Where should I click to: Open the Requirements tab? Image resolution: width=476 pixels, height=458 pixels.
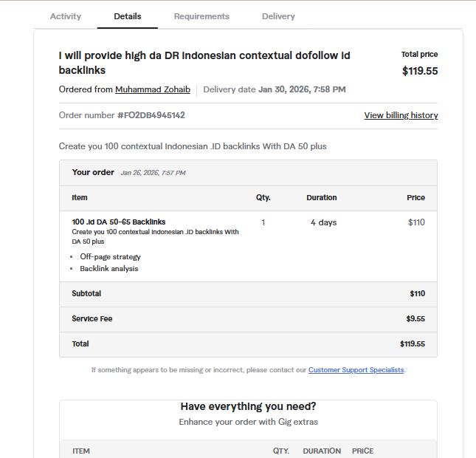(x=201, y=16)
